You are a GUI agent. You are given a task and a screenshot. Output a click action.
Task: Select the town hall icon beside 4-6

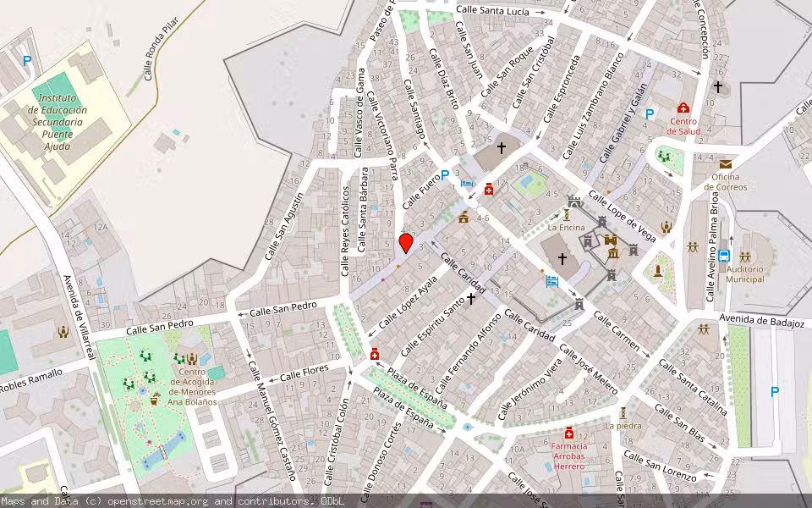(x=464, y=218)
